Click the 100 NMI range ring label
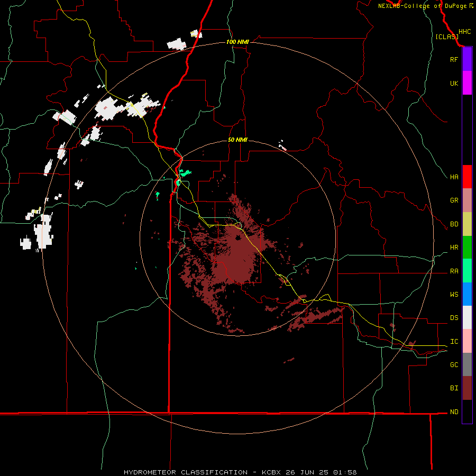This screenshot has height=476, width=476. pos(237,42)
